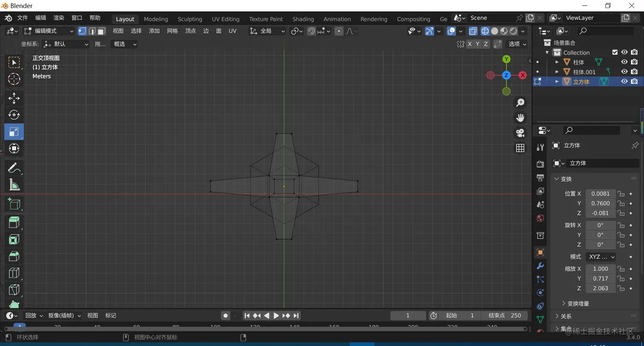Screen dimensions: 644x346
Task: Hide the 立方体 object in viewport
Action: (624, 81)
